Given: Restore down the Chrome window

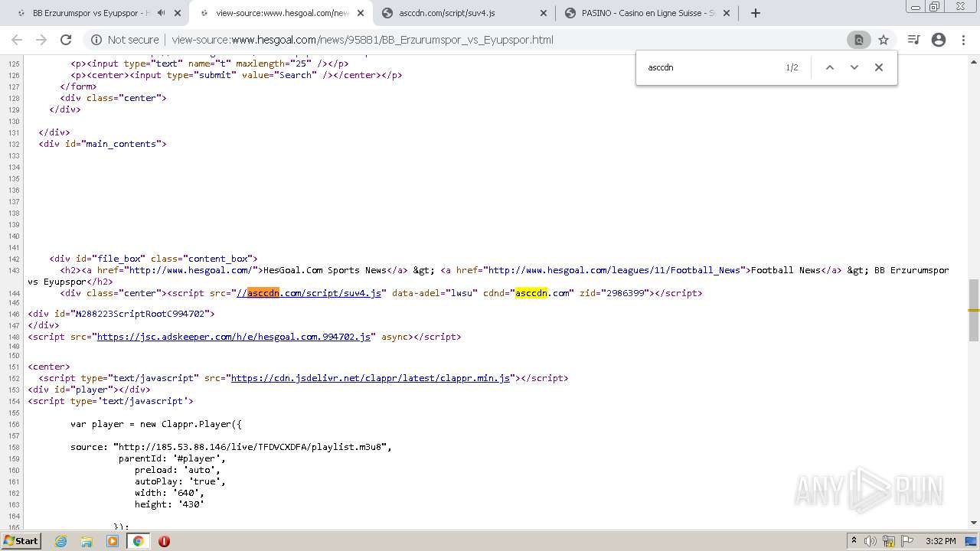Looking at the screenshot, I should 934,6.
